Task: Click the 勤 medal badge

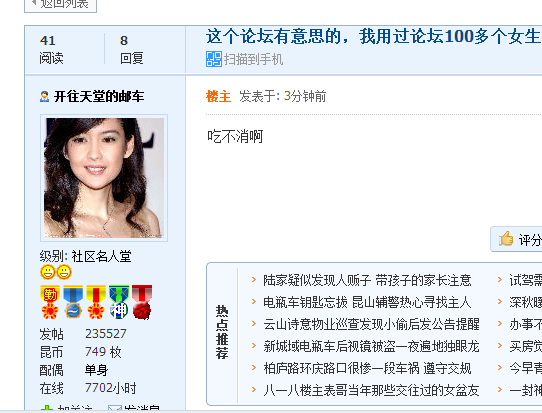Action: click(50, 302)
